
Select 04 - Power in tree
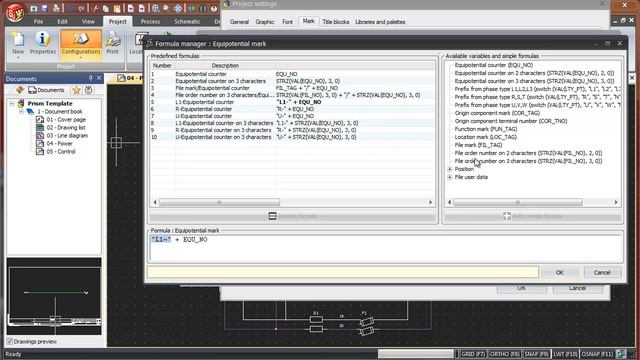pyautogui.click(x=59, y=143)
